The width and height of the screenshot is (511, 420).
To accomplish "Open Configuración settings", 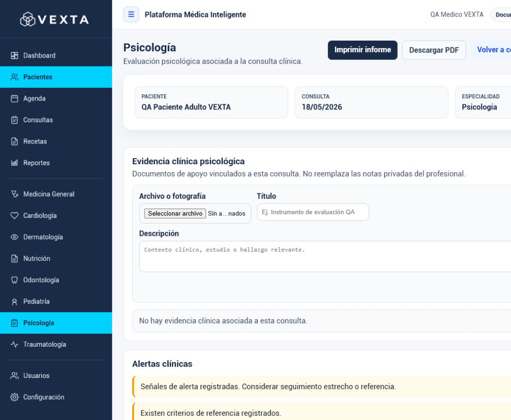I will (x=56, y=397).
